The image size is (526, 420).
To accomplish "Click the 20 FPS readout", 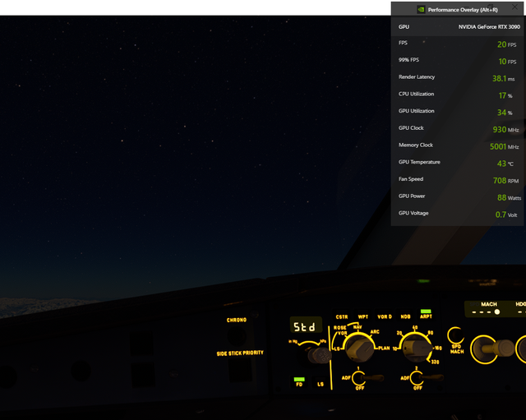I will pyautogui.click(x=506, y=44).
